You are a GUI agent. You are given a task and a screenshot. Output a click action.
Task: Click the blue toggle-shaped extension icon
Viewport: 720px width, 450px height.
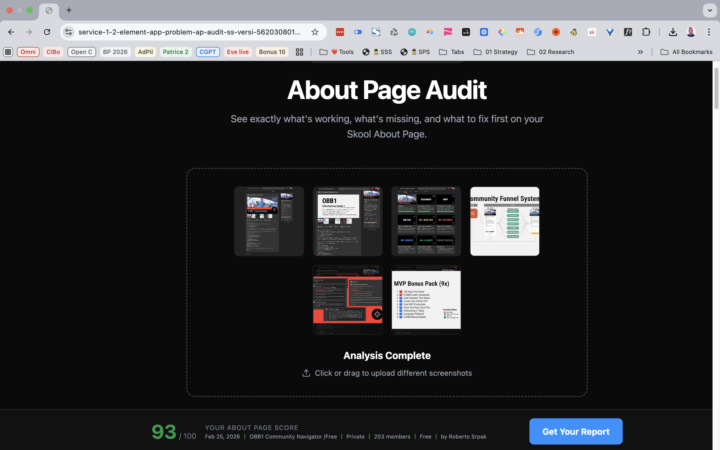pyautogui.click(x=358, y=32)
